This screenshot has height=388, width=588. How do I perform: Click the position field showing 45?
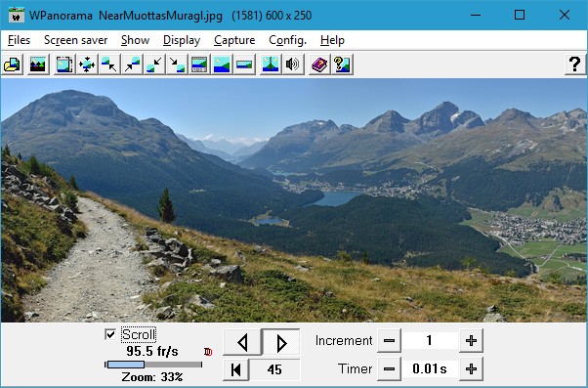pyautogui.click(x=274, y=369)
